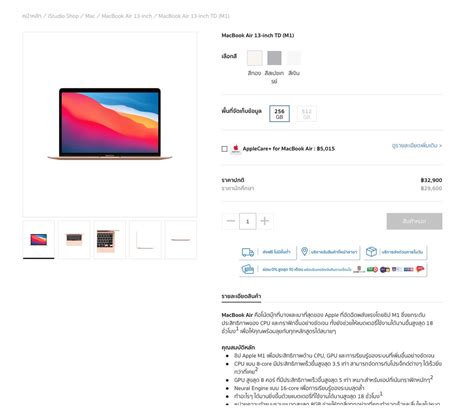Open the AppleCare more details link

click(417, 146)
